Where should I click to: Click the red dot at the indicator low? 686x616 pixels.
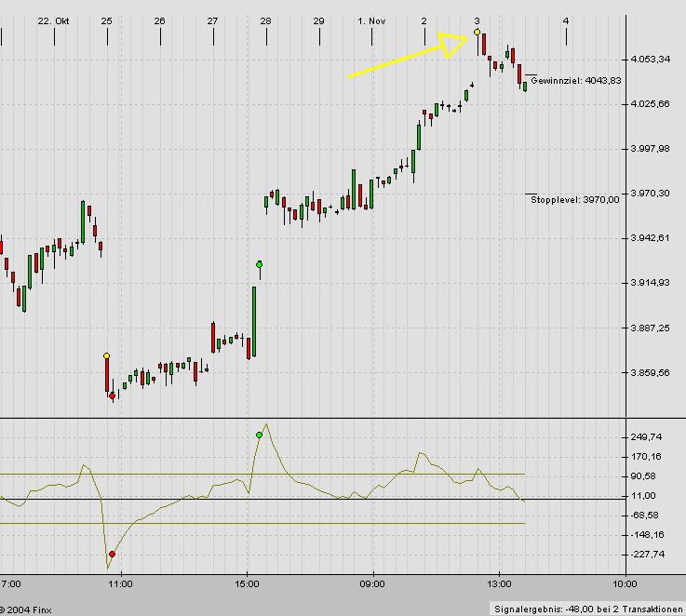(x=112, y=554)
